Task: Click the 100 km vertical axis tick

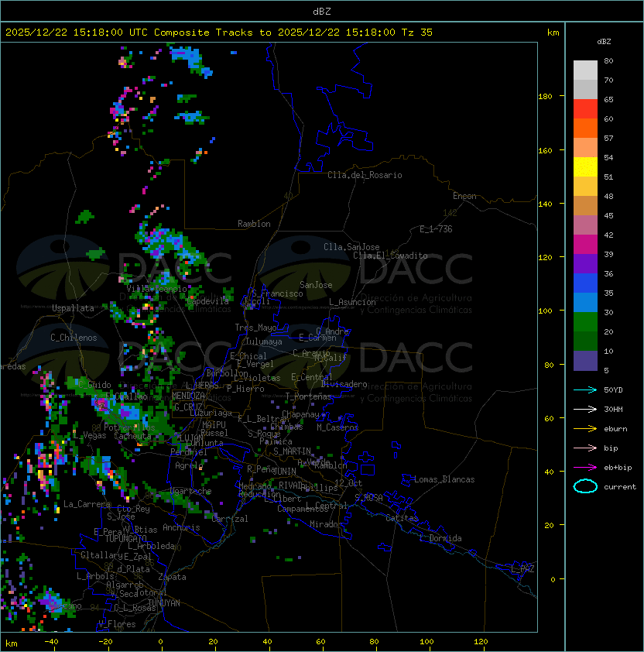Action: tap(545, 311)
